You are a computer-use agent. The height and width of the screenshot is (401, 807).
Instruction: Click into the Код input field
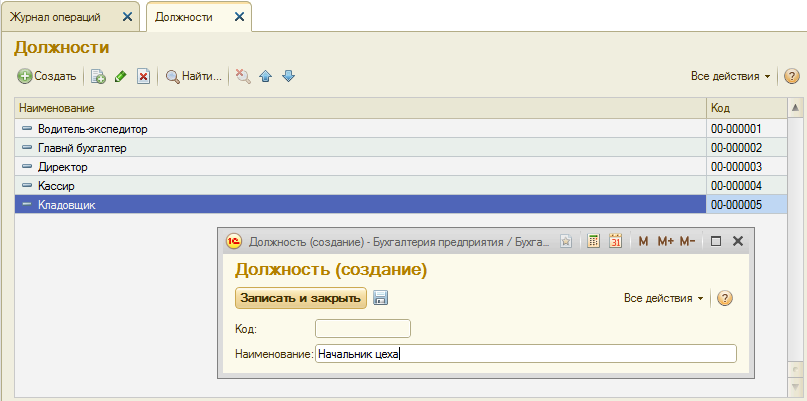click(362, 328)
